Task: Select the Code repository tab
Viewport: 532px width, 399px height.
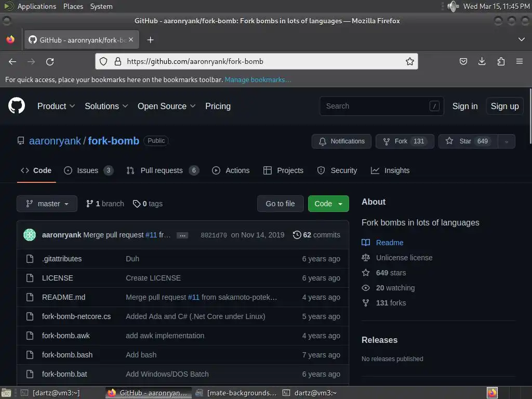Action: pos(36,170)
